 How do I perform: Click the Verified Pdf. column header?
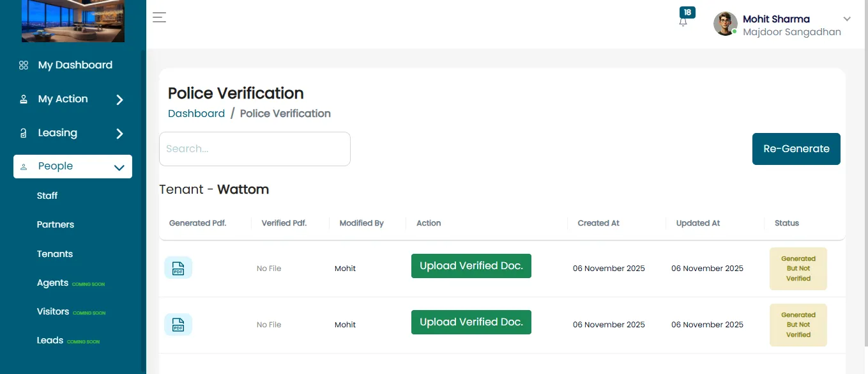pos(284,223)
